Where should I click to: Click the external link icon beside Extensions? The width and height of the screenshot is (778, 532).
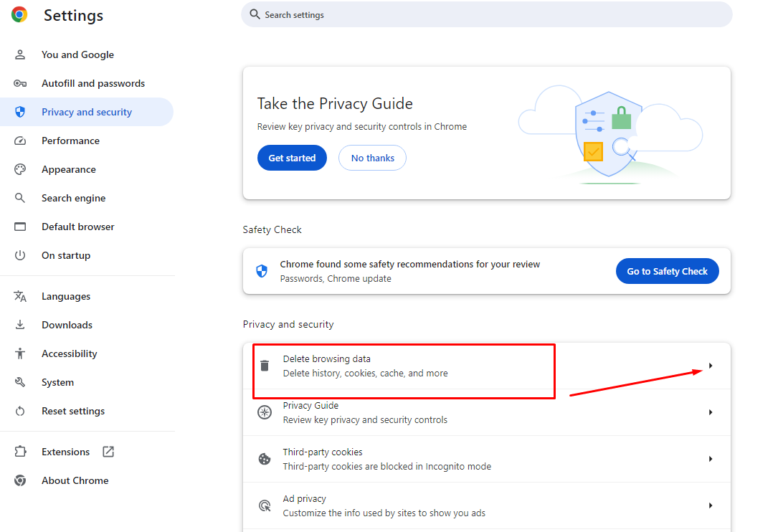108,452
